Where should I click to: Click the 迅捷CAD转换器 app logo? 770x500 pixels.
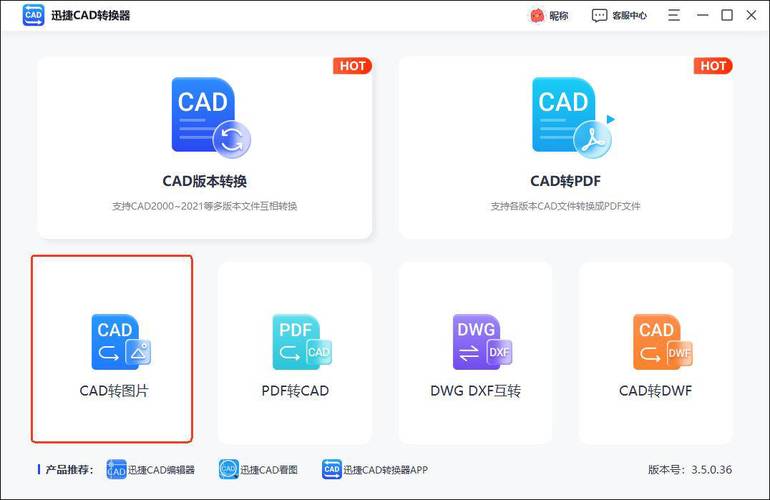click(x=33, y=15)
